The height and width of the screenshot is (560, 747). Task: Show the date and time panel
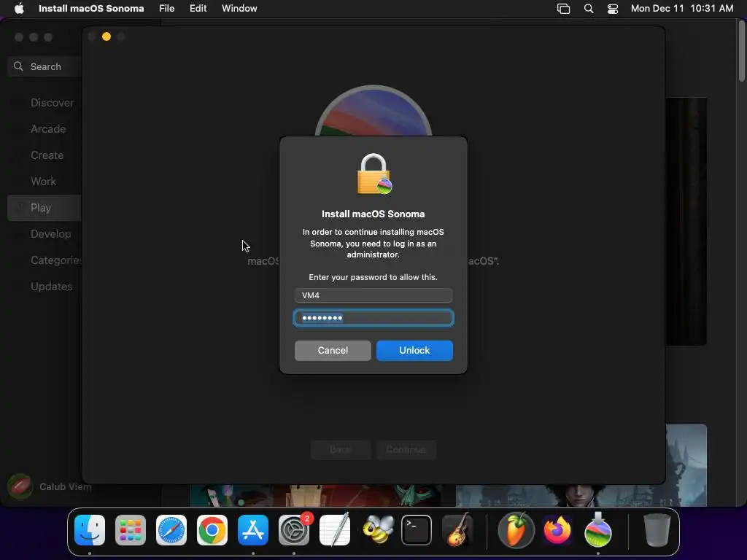coord(682,9)
